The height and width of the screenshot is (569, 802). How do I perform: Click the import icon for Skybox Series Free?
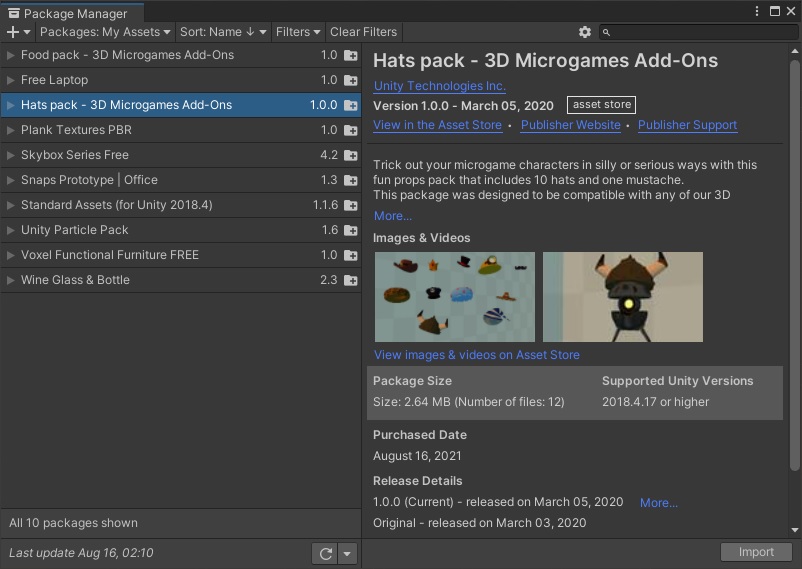[350, 155]
